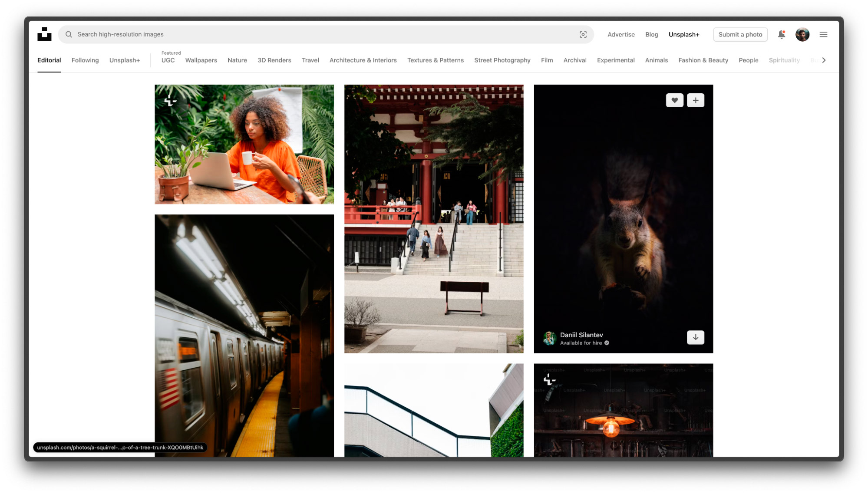868x494 pixels.
Task: Open the white architecture railing photo
Action: [x=433, y=410]
